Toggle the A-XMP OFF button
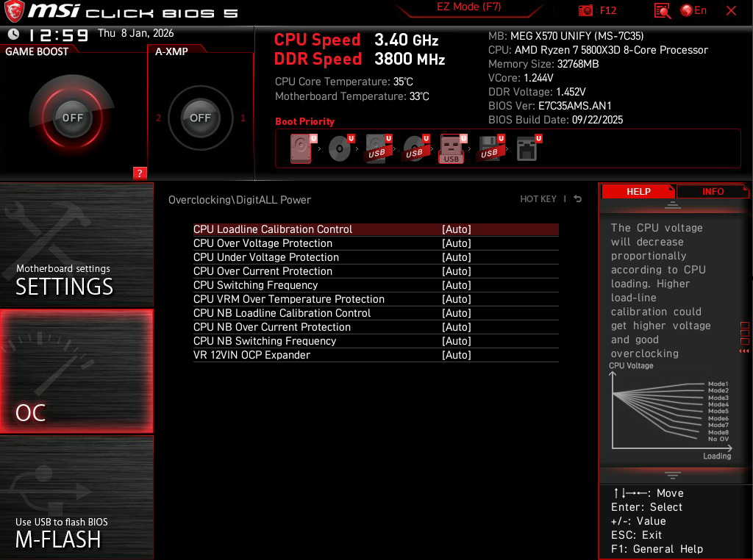The width and height of the screenshot is (753, 560). pyautogui.click(x=200, y=118)
